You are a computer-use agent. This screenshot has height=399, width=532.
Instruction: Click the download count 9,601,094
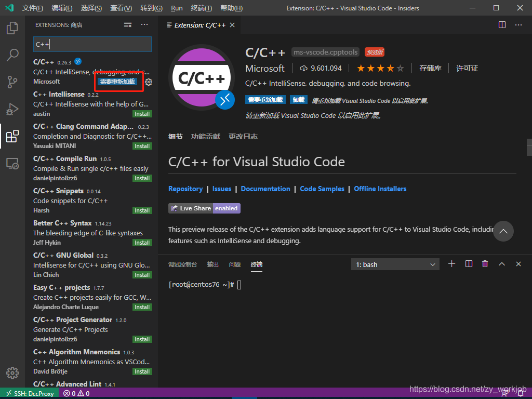(x=321, y=68)
